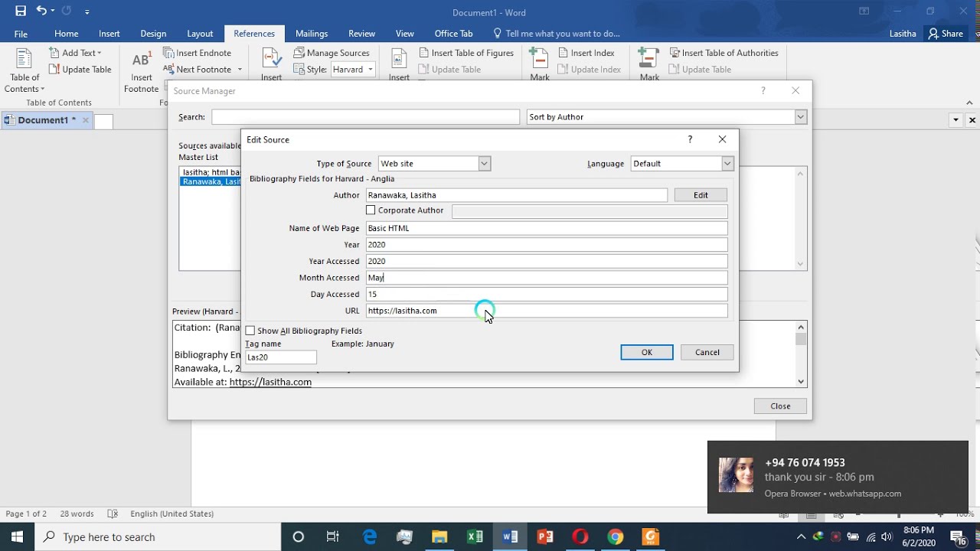The width and height of the screenshot is (980, 551).
Task: Switch to the Mailings tab
Action: click(312, 34)
